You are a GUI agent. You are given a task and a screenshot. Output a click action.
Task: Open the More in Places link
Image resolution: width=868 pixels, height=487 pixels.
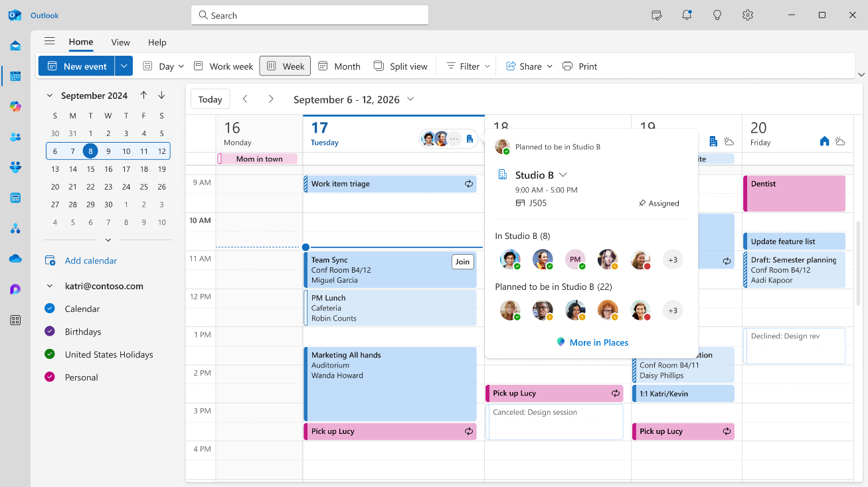[x=599, y=342]
